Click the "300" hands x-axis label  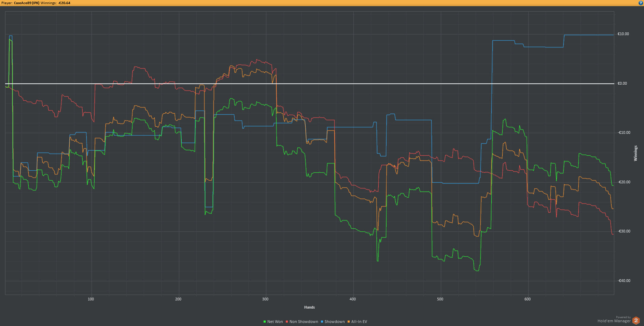point(265,299)
